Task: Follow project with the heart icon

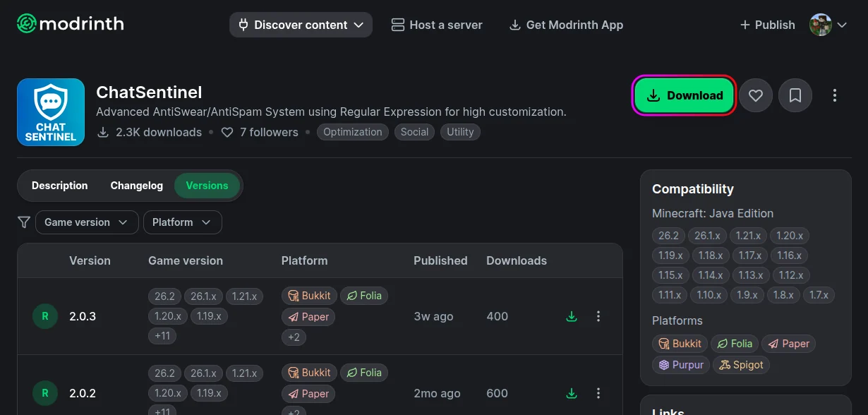Action: pos(756,95)
